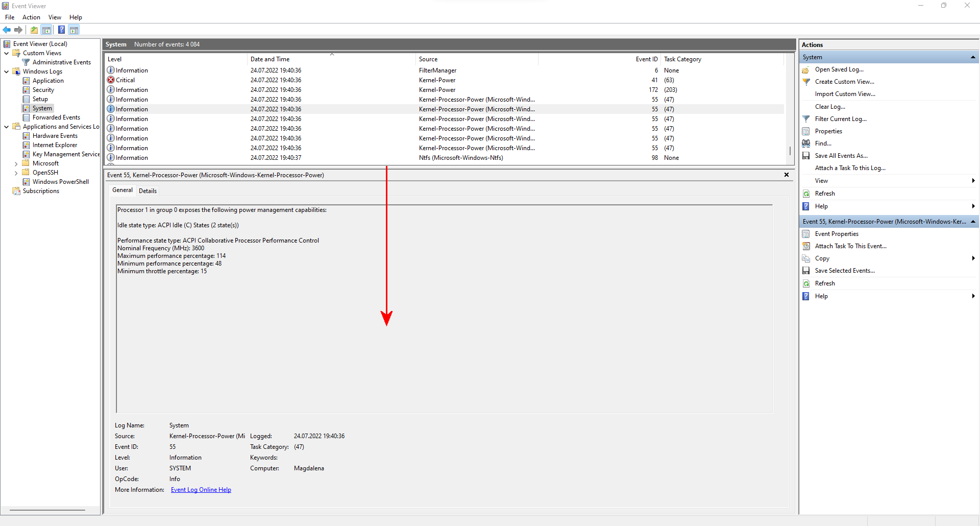980x526 pixels.
Task: Click the Security log icon in tree
Action: pyautogui.click(x=26, y=90)
